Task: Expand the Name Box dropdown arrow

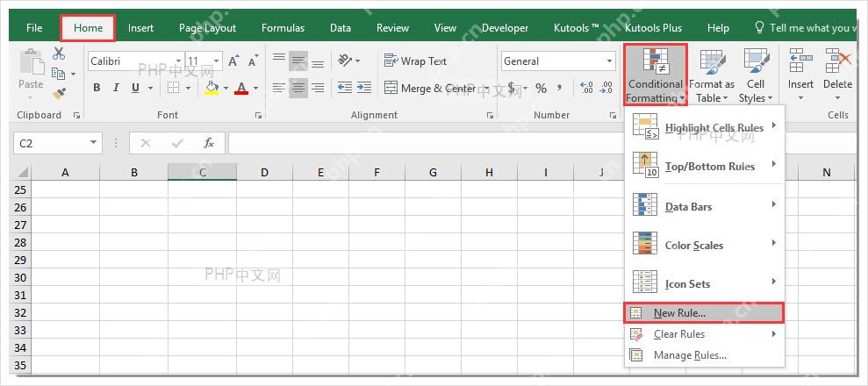Action: 94,143
